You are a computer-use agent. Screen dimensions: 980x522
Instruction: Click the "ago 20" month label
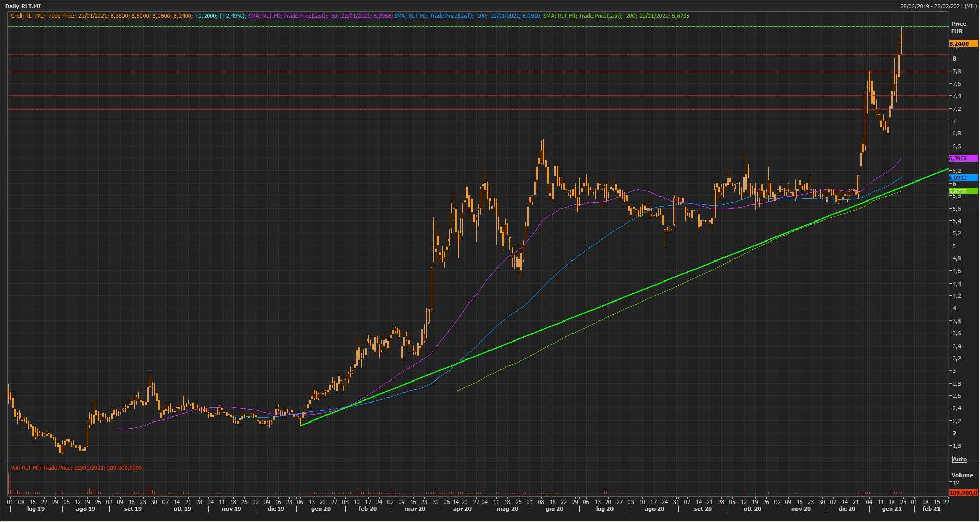point(654,509)
